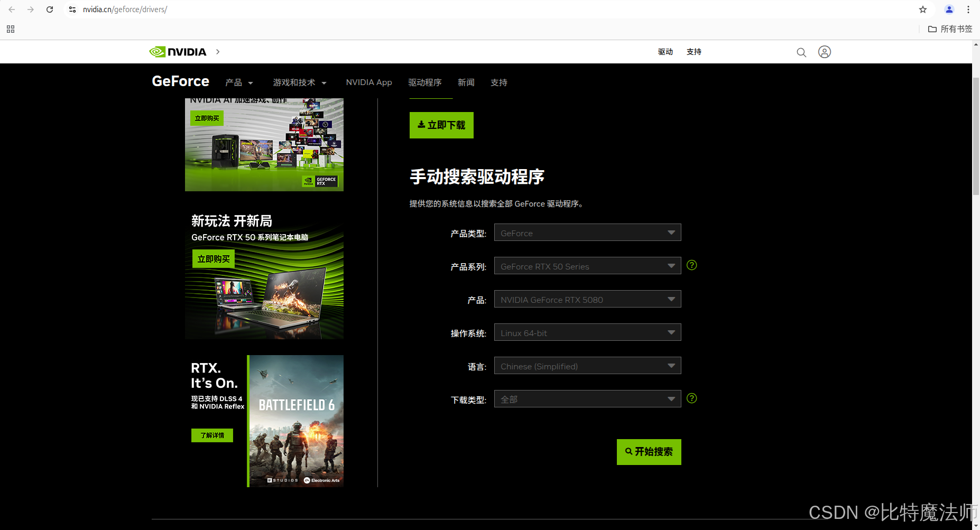Expand the 游戏和技术 navigation menu

coord(300,82)
